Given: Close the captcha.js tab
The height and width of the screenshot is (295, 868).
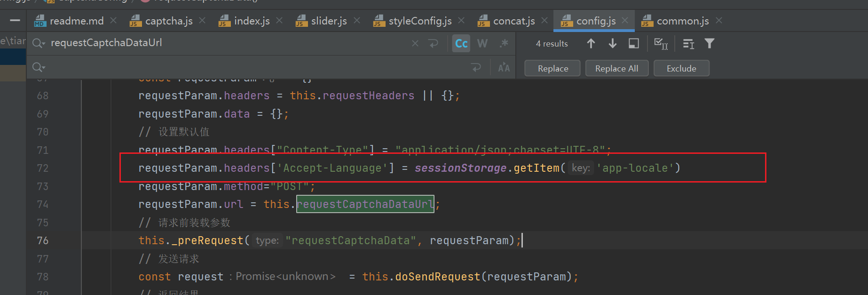Looking at the screenshot, I should (202, 21).
